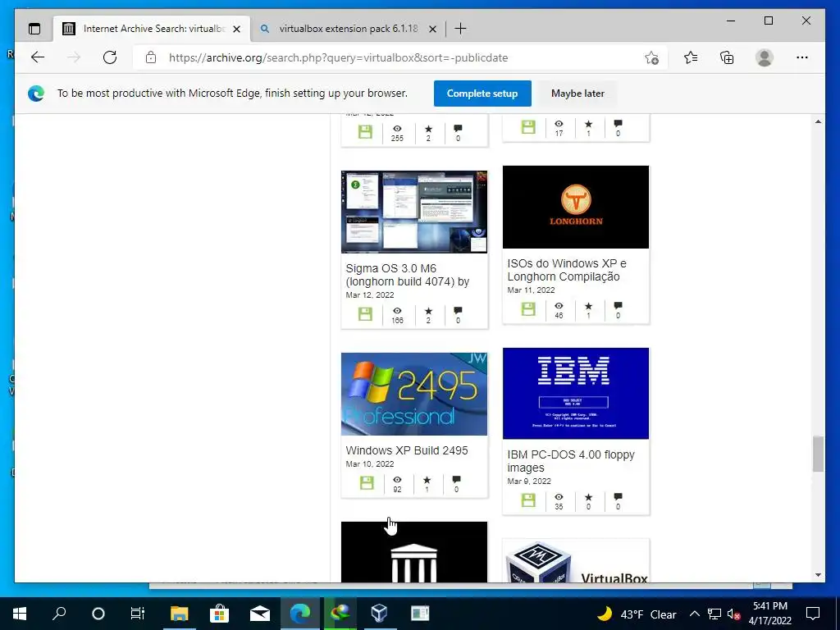Screen dimensions: 840x630
Task: Open Cortana circle on taskbar
Action: point(98,614)
